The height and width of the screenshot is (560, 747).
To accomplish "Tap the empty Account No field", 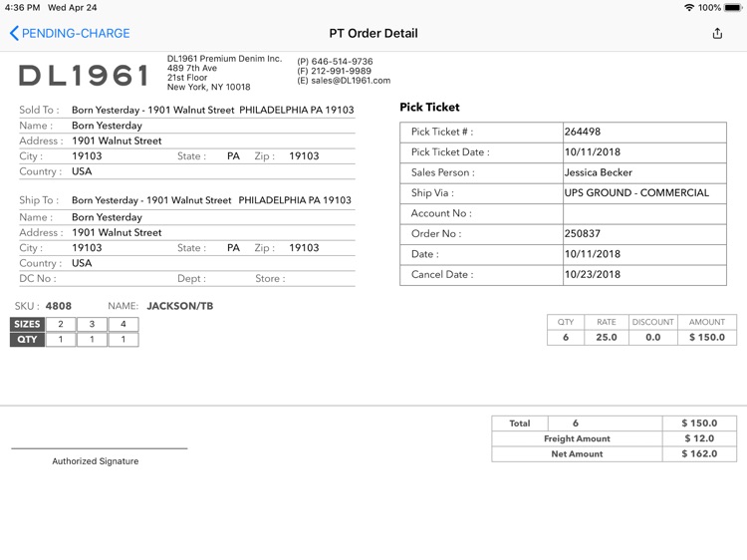I will click(x=644, y=214).
